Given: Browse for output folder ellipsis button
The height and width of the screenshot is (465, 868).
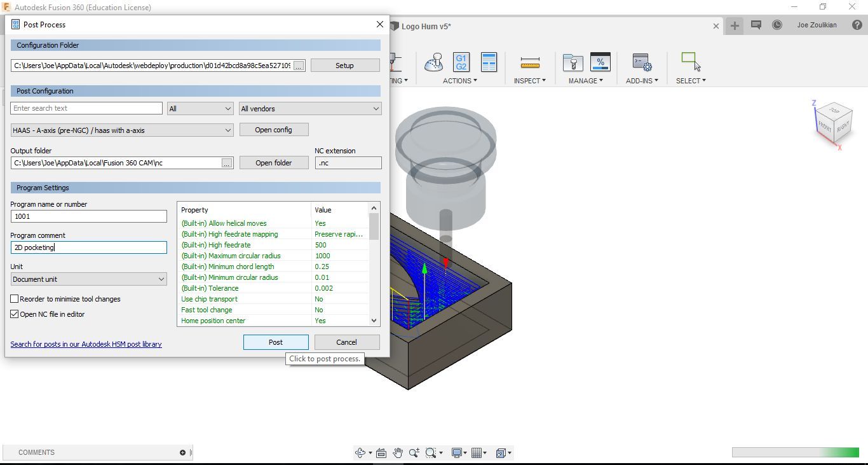Looking at the screenshot, I should pos(226,163).
